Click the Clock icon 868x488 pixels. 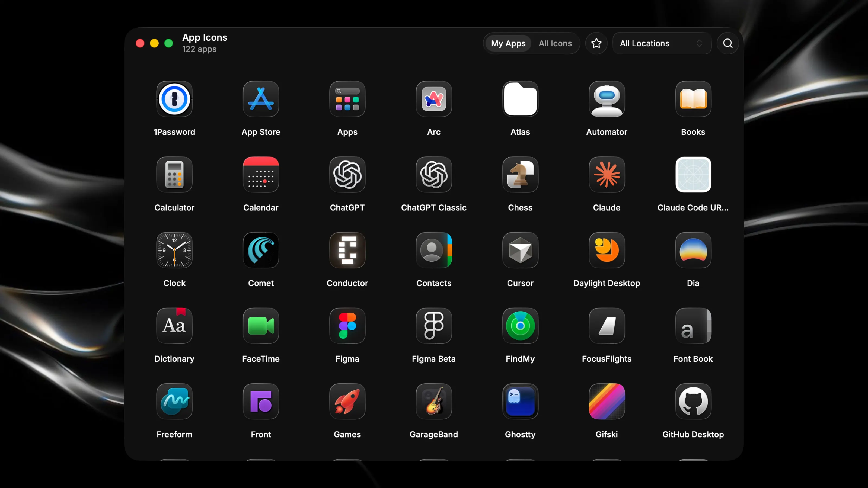(174, 250)
